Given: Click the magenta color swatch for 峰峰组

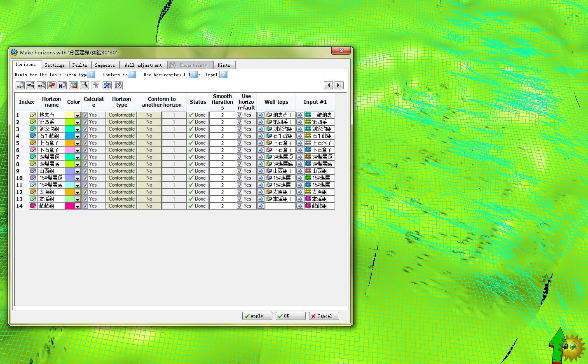Looking at the screenshot, I should point(70,206).
